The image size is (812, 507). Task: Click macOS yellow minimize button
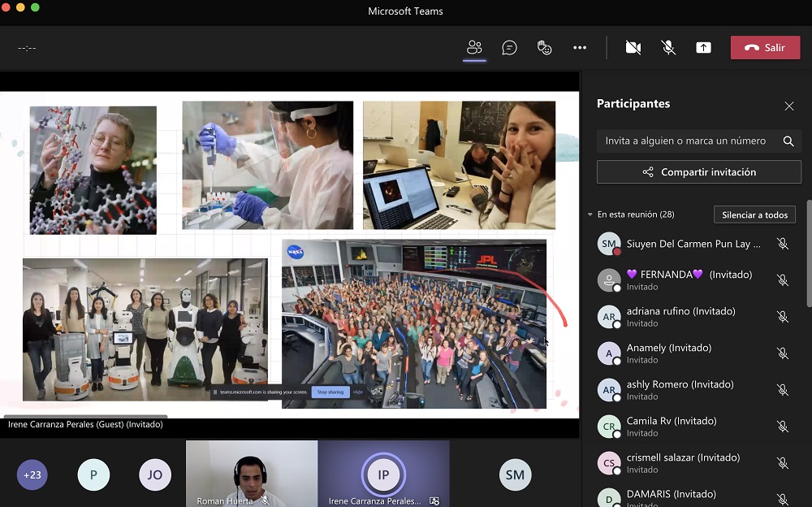point(21,7)
